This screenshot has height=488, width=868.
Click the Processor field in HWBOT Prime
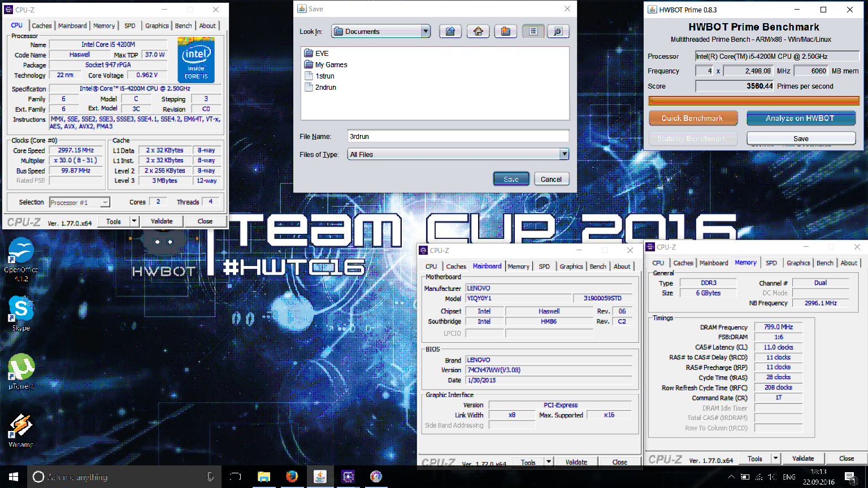click(x=777, y=56)
